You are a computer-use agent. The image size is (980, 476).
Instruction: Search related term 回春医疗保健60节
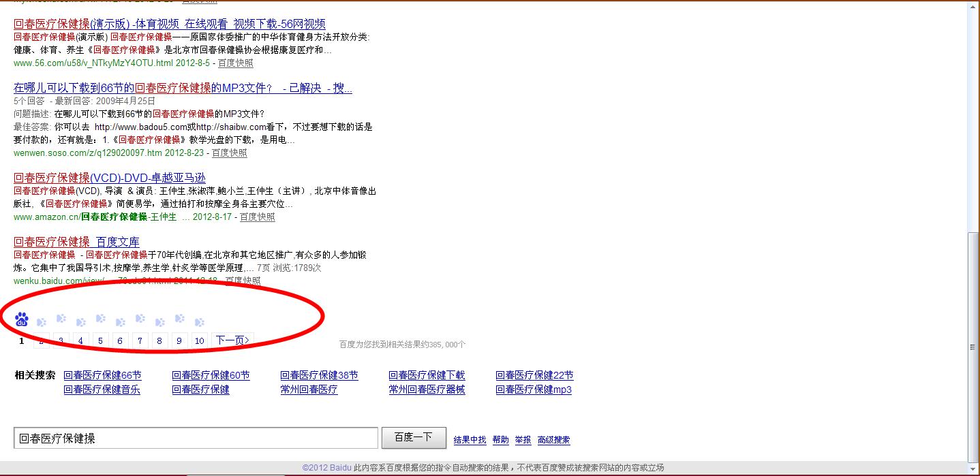[211, 375]
